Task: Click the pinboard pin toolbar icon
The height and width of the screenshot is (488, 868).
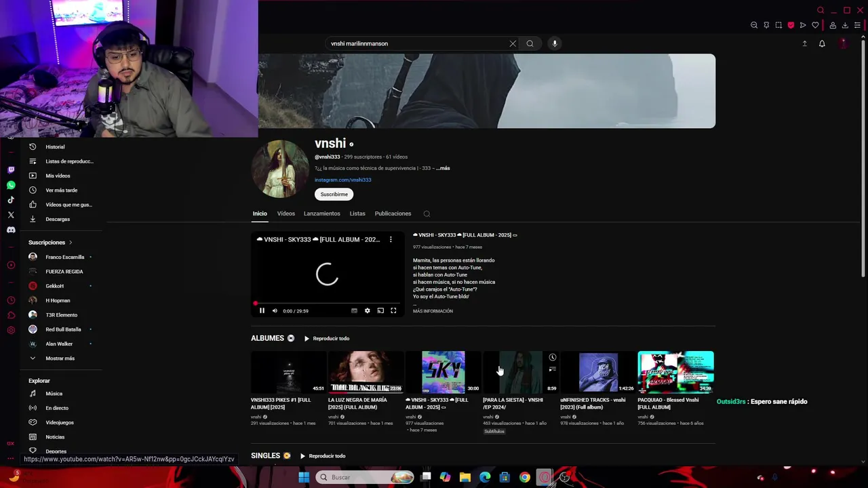Action: pos(766,25)
